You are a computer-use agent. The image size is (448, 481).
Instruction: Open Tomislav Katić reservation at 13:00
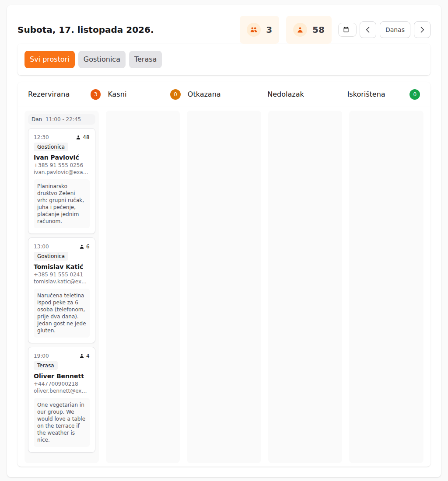(x=62, y=290)
